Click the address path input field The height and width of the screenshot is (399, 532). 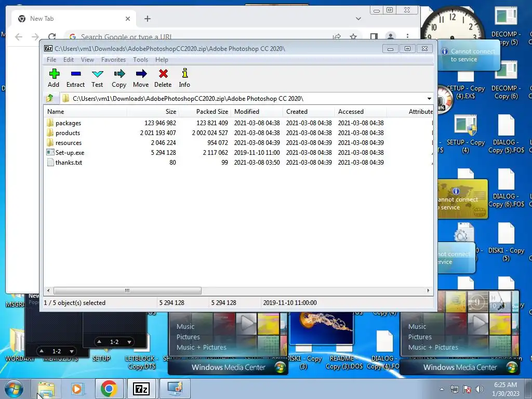pos(243,99)
